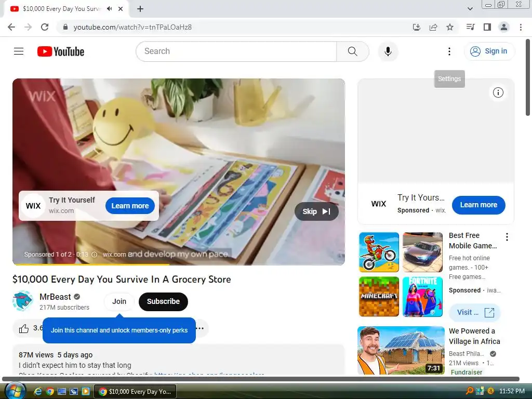
Task: Click the info icon on sidebar ad
Action: (x=498, y=92)
